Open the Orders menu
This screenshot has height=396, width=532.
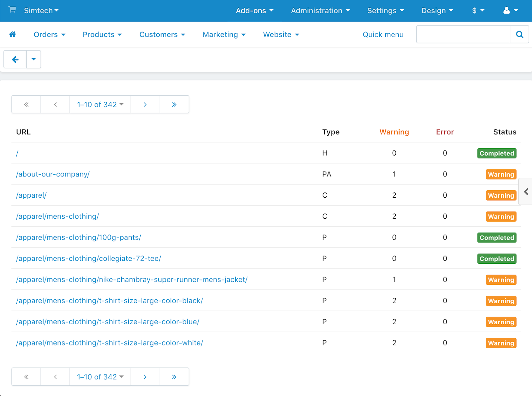coord(50,35)
